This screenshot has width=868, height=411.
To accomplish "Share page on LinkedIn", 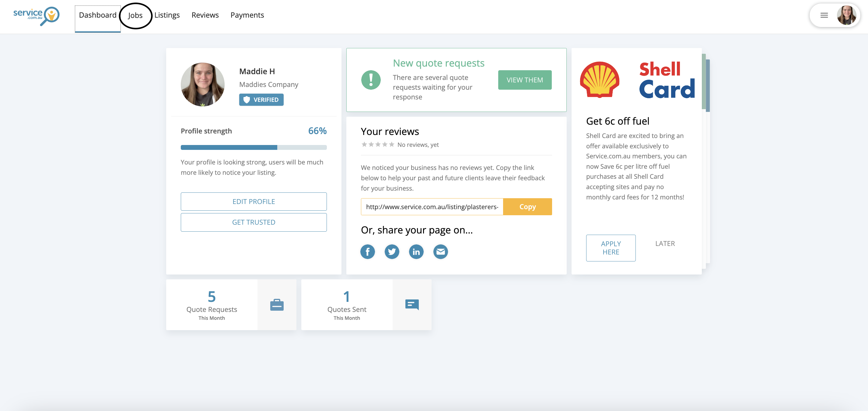I will [x=416, y=251].
